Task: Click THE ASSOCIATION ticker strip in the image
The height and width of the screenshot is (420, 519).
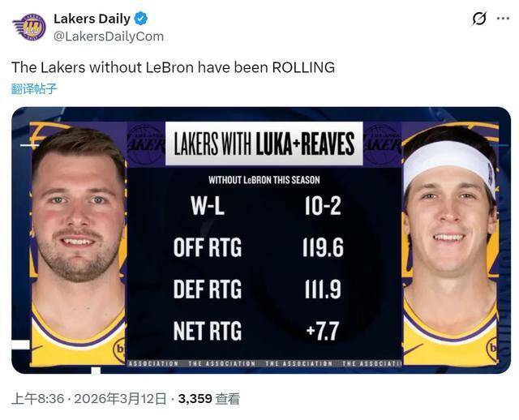Action: pyautogui.click(x=264, y=363)
